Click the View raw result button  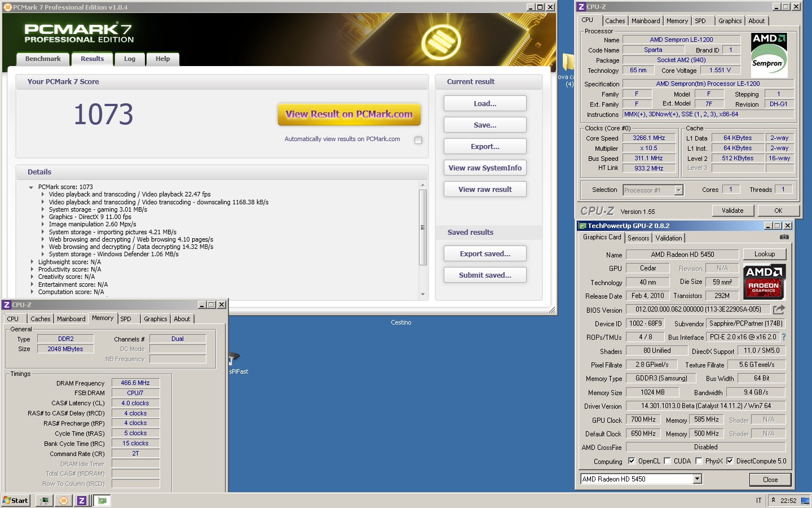coord(485,189)
